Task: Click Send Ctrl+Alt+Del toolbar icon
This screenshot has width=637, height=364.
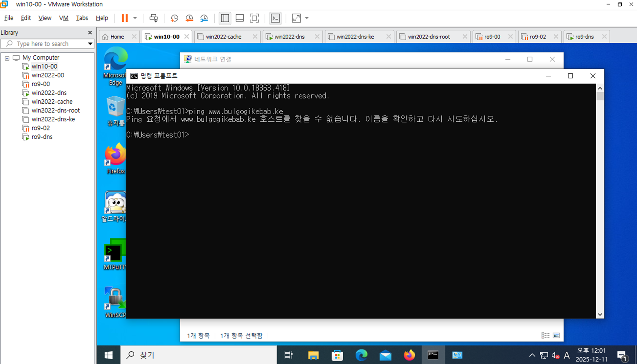Action: click(154, 18)
